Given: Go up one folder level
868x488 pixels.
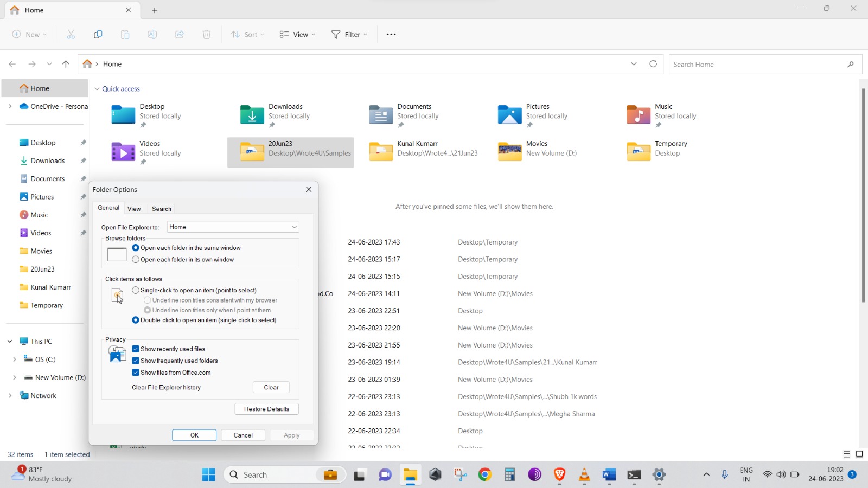Looking at the screenshot, I should 66,64.
